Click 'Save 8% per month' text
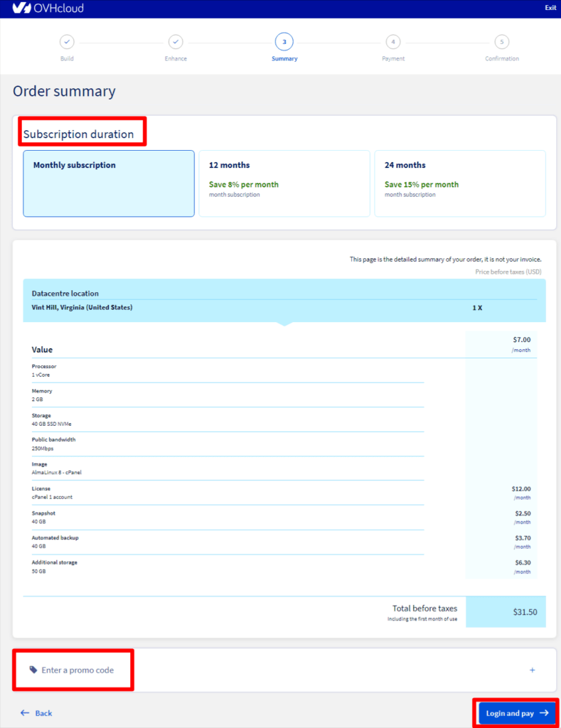 244,184
